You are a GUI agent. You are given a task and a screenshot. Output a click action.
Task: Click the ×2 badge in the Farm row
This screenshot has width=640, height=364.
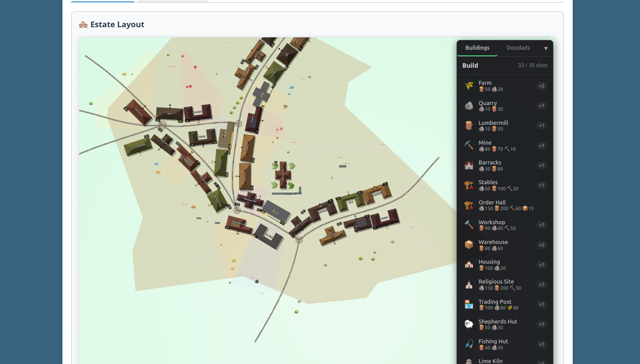tap(542, 86)
